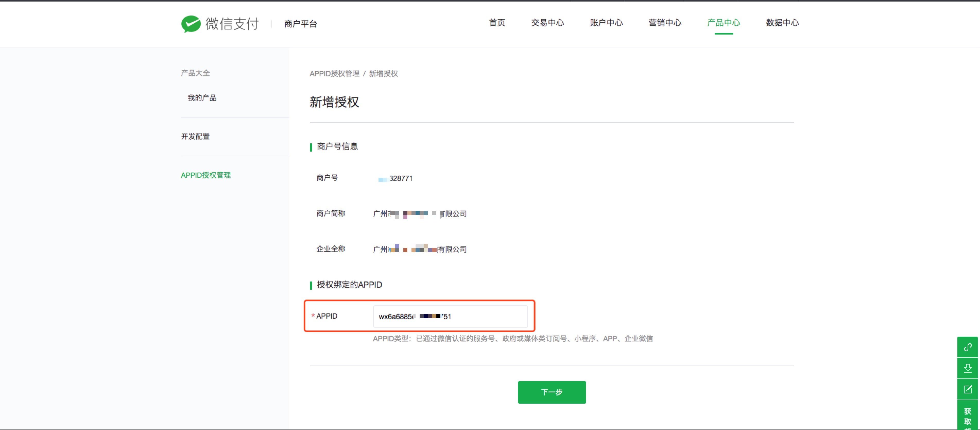This screenshot has height=430, width=980.
Task: Open the 首页 navigation item
Action: click(x=497, y=23)
